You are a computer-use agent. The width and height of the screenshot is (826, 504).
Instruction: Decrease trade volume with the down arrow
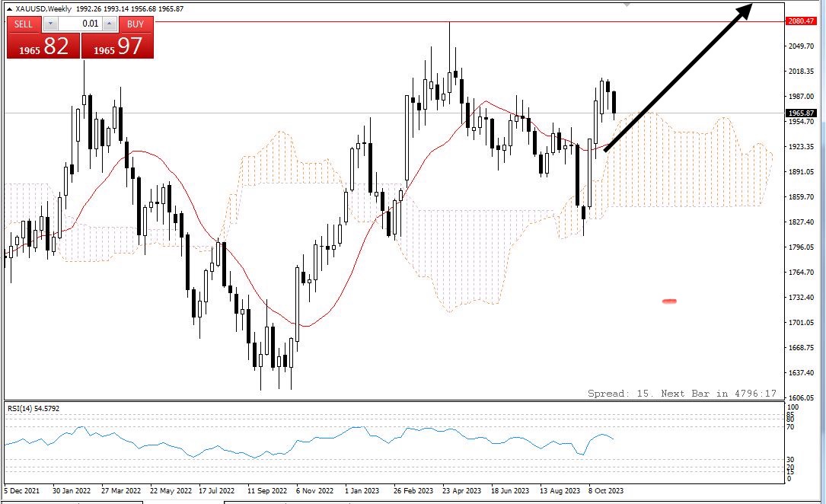pos(50,24)
